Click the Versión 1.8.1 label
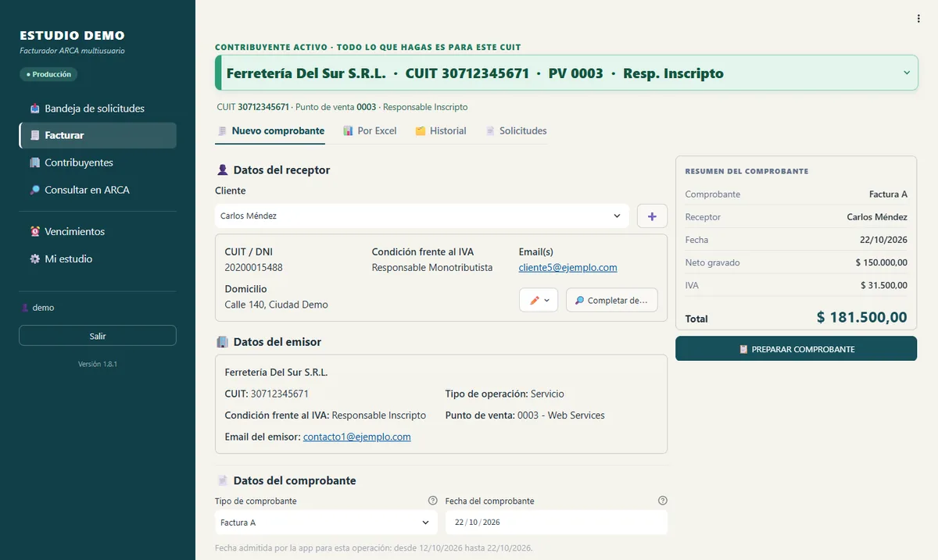The width and height of the screenshot is (938, 560). coord(98,364)
